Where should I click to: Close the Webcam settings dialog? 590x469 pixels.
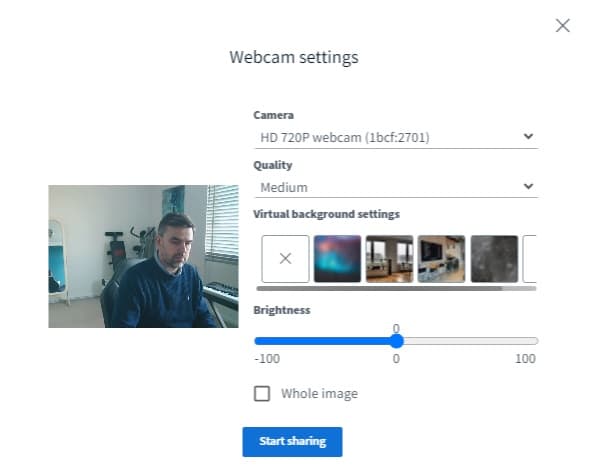563,26
